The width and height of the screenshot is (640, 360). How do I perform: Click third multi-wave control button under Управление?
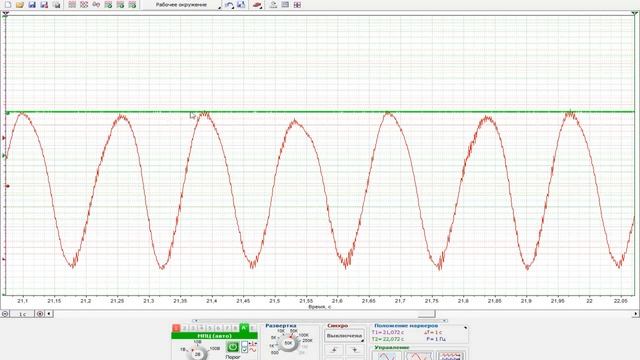tap(451, 356)
